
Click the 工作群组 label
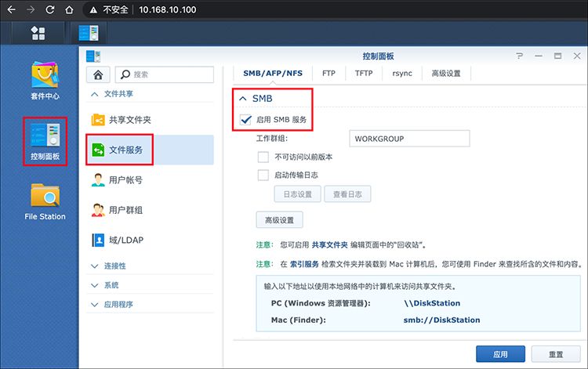coord(272,139)
